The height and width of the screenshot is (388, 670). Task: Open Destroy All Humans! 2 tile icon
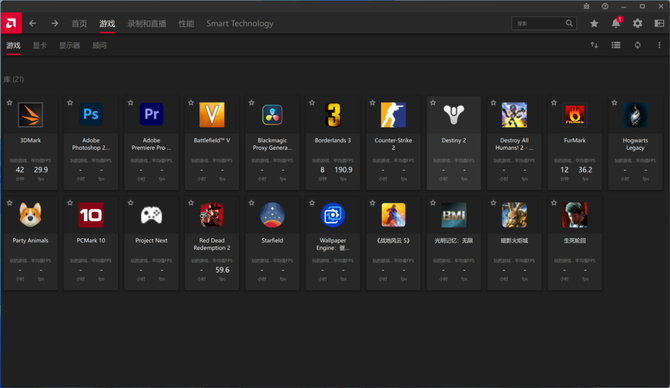514,115
